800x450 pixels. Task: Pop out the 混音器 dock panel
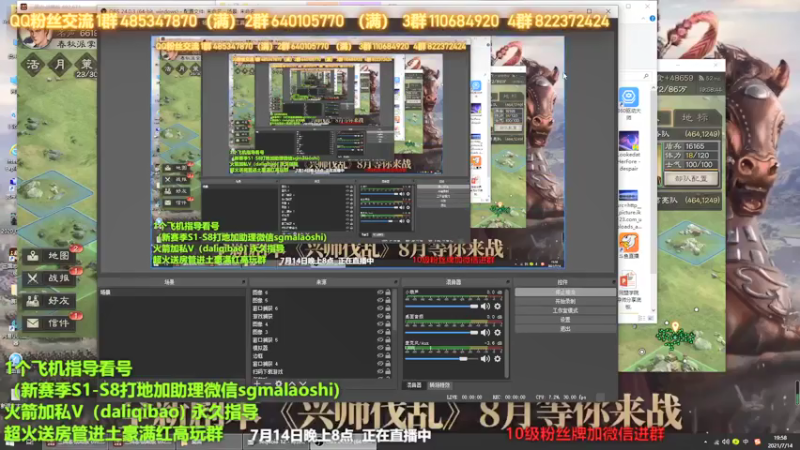tap(507, 282)
